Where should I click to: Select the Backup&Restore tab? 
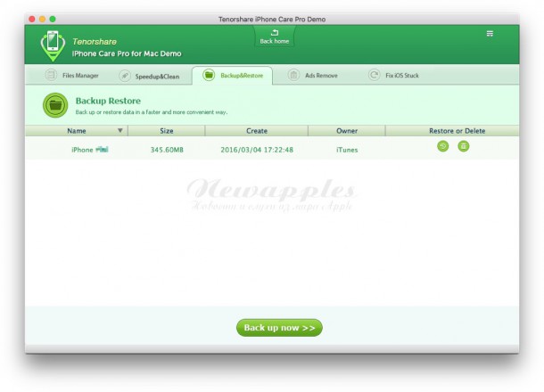click(233, 75)
